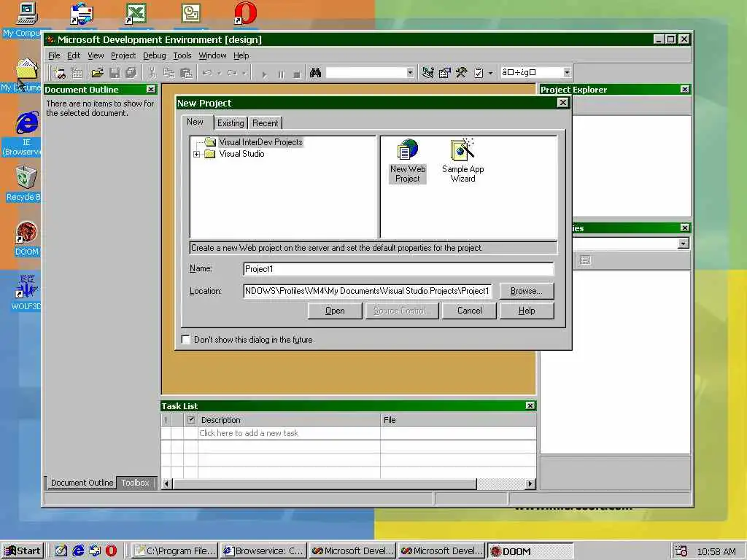This screenshot has width=747, height=560.
Task: Click the Windows Start button
Action: [23, 551]
